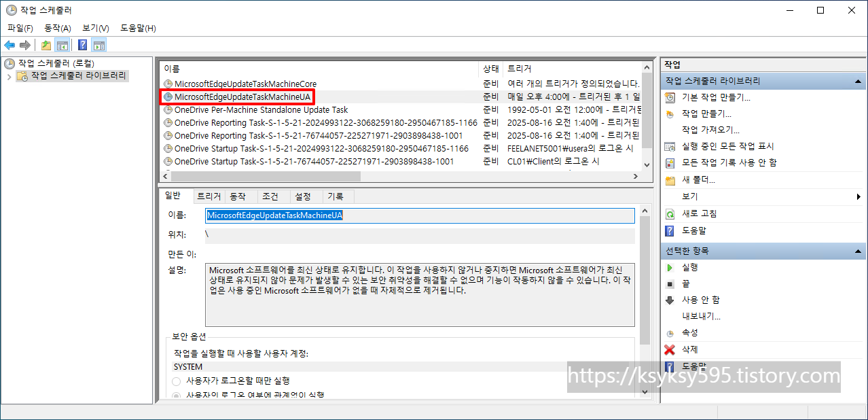Click the blue help question-mark toolbar icon
The image size is (868, 420).
82,46
